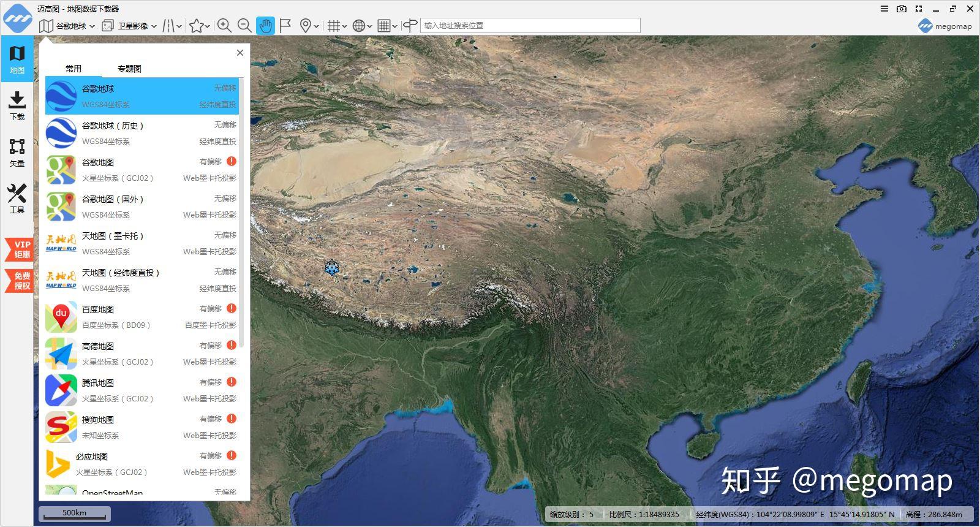
Task: Select 搜狗地图 map source
Action: pos(142,427)
